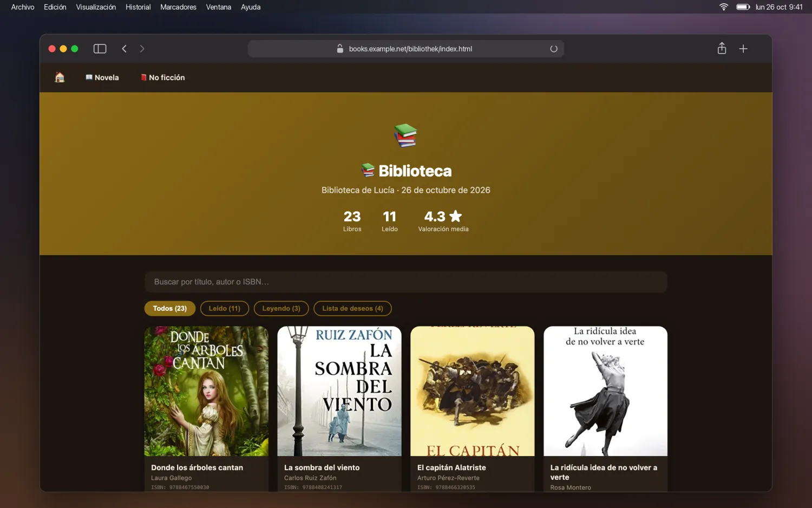Viewport: 812px width, 508px height.
Task: Open La sombra del viento cover
Action: (x=339, y=391)
